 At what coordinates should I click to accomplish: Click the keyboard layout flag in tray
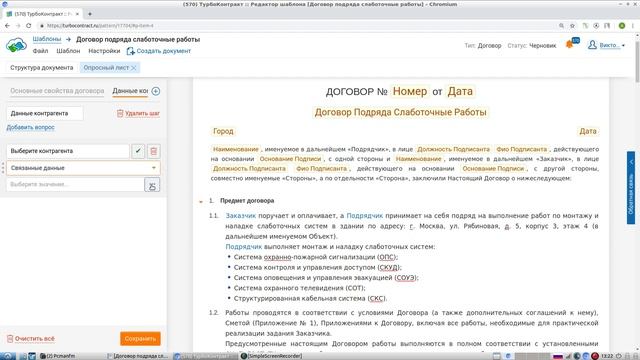click(x=558, y=356)
